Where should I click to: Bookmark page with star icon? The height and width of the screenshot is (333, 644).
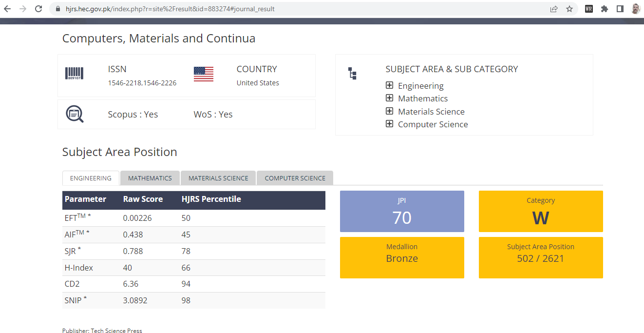(569, 9)
